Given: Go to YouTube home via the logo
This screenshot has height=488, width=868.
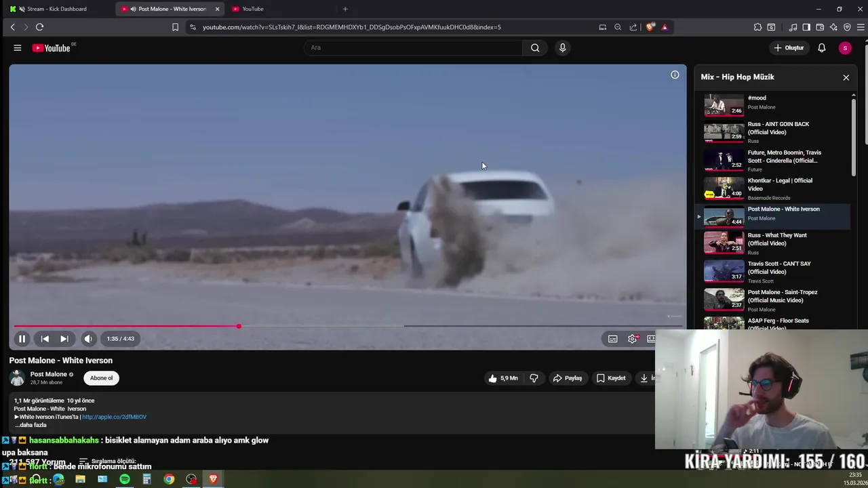Looking at the screenshot, I should (x=52, y=48).
